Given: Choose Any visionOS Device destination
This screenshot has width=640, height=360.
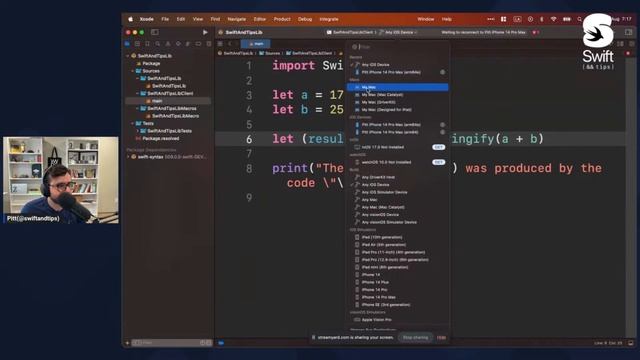Looking at the screenshot, I should click(x=398, y=215).
